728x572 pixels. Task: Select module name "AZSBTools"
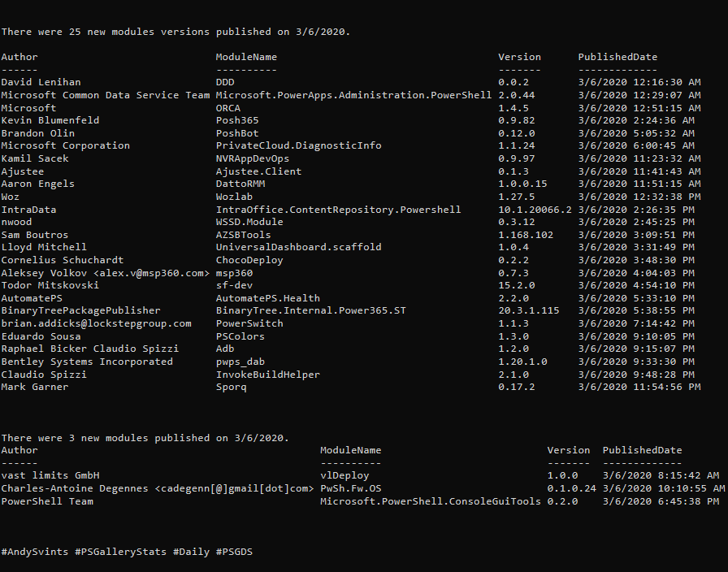[x=243, y=235]
